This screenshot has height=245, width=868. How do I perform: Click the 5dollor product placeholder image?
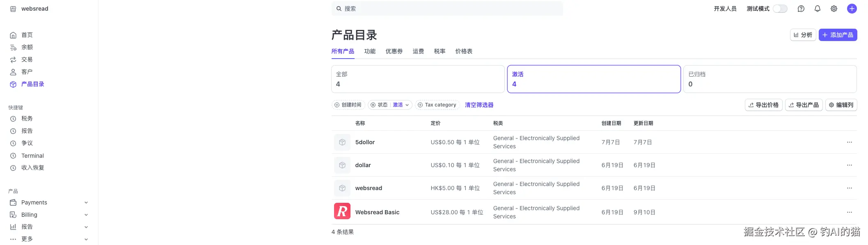342,142
